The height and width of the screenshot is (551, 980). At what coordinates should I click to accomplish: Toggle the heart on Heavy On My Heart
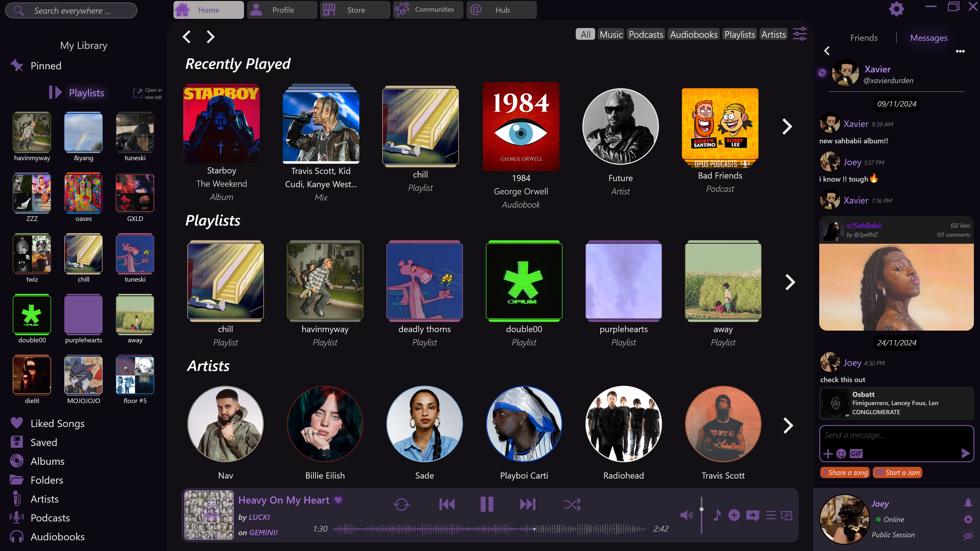338,500
